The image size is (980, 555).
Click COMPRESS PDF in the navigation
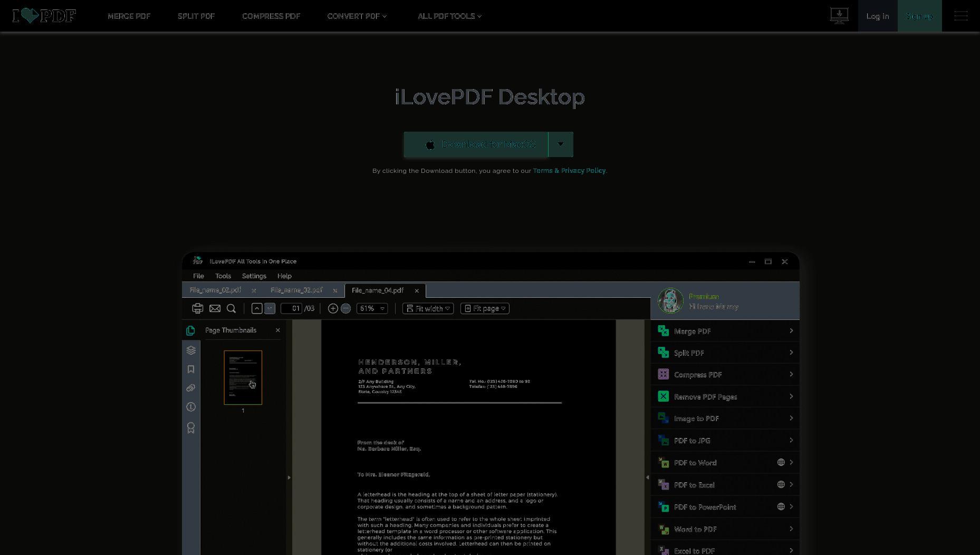pos(271,16)
